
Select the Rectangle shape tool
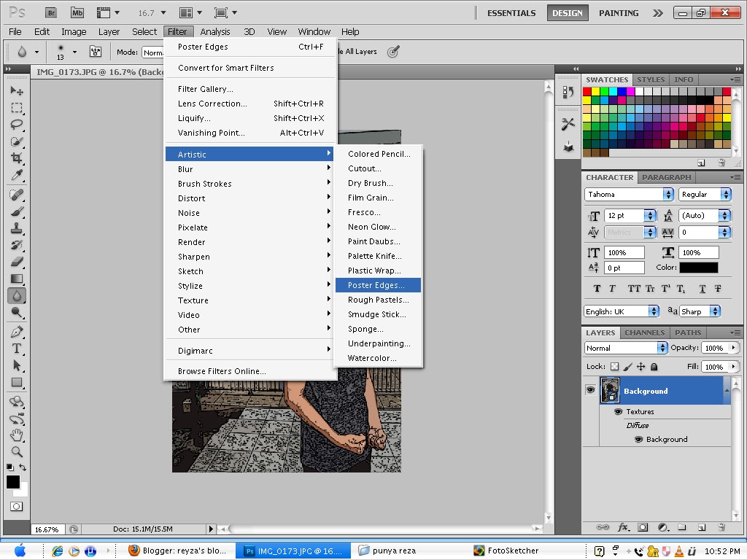17,382
